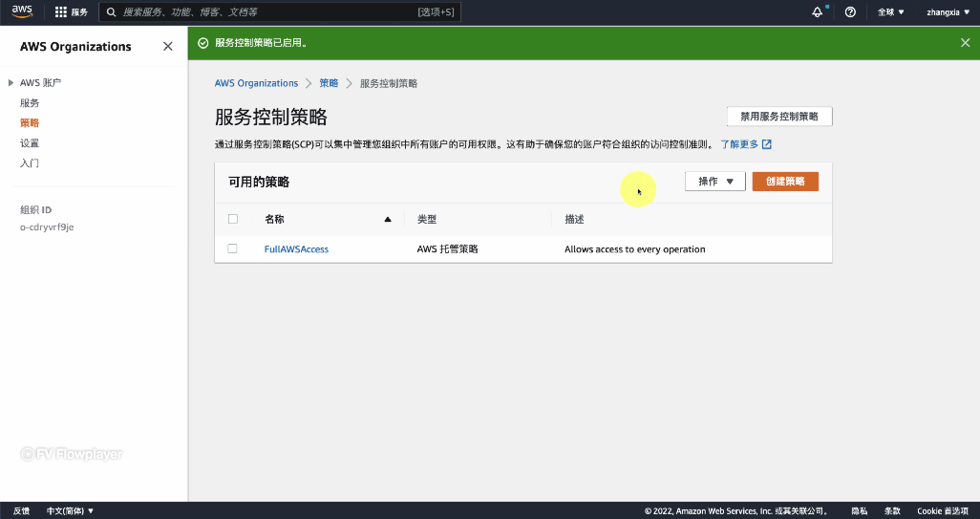Click AWS Organizations breadcrumb link
The image size is (980, 519).
[x=256, y=83]
